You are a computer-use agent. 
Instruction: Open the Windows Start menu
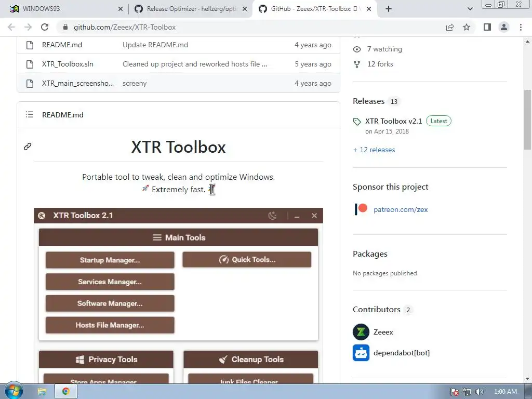(x=14, y=391)
